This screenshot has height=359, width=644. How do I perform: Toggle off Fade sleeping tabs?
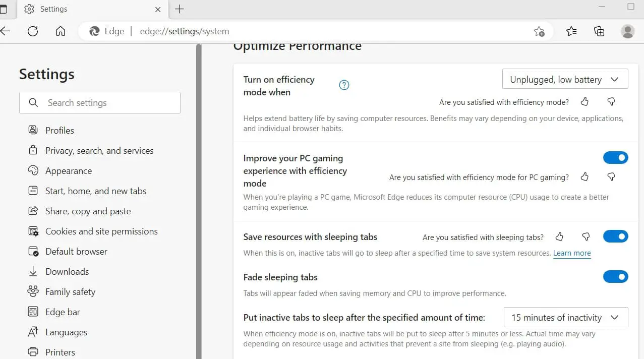615,277
